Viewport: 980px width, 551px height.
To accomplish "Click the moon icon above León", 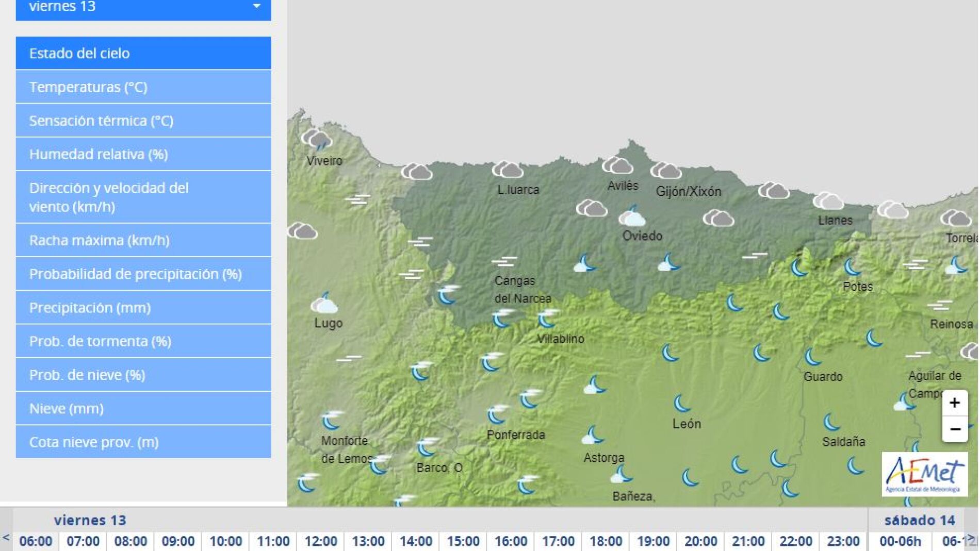I will tap(682, 404).
